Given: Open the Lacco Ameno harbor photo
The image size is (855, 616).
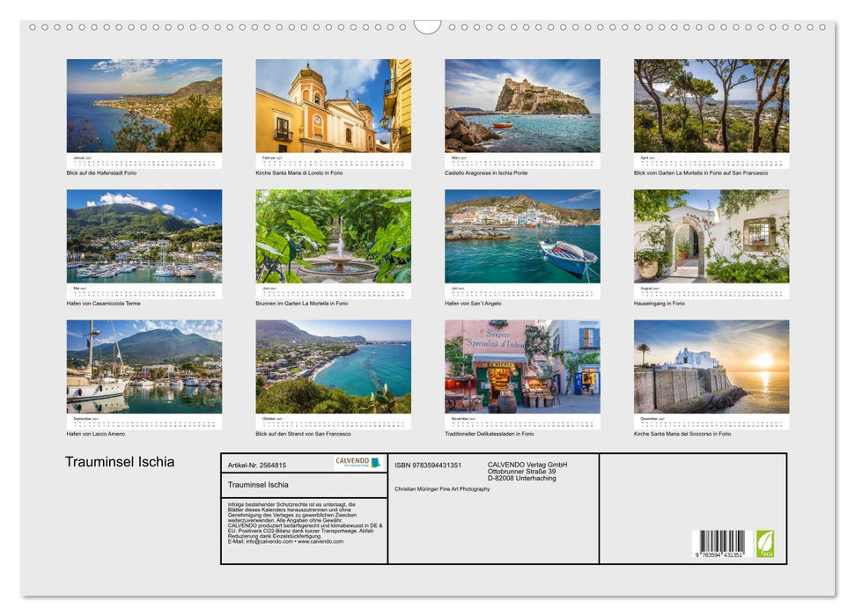Looking at the screenshot, I should 144,367.
